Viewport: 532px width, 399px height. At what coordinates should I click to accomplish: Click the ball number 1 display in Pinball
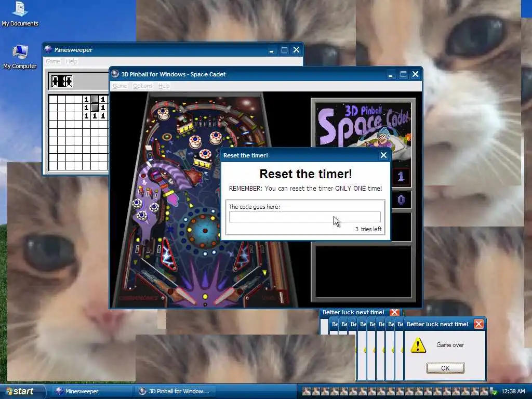point(401,177)
